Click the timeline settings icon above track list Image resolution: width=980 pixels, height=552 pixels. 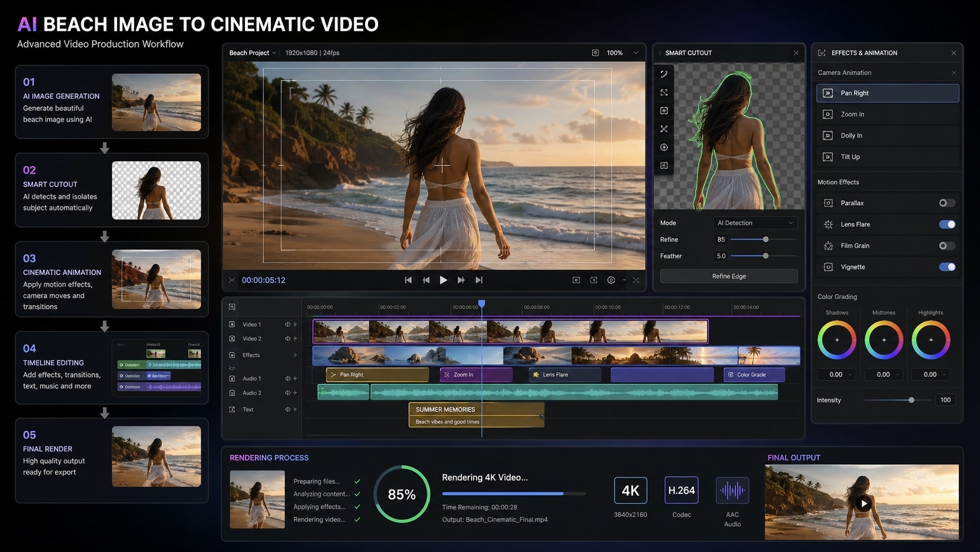232,307
